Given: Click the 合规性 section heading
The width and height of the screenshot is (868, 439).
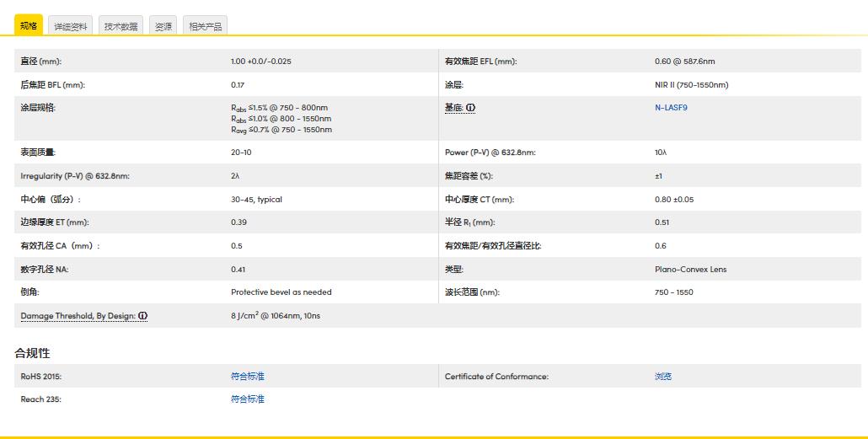Looking at the screenshot, I should [x=32, y=352].
